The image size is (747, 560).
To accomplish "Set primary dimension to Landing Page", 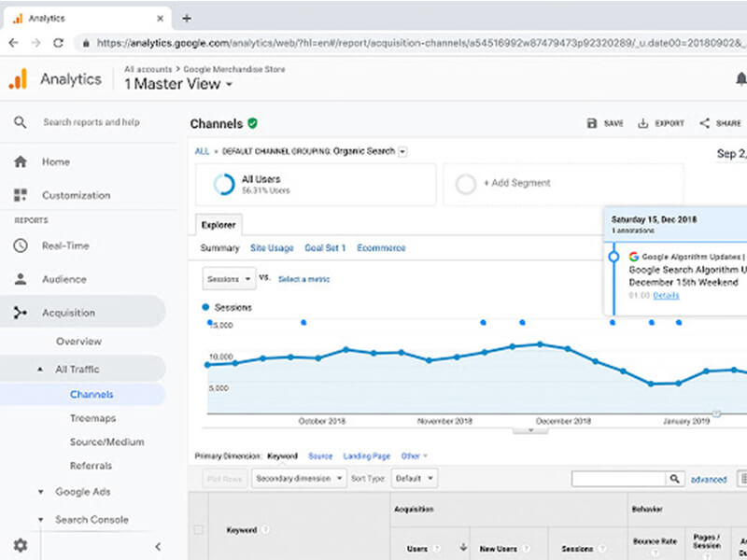I will (x=366, y=456).
